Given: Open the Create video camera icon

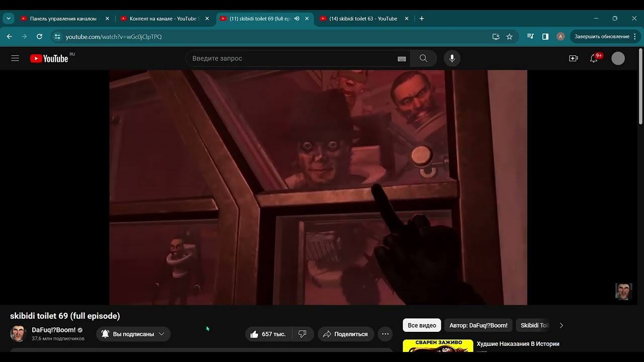Looking at the screenshot, I should click(x=573, y=58).
